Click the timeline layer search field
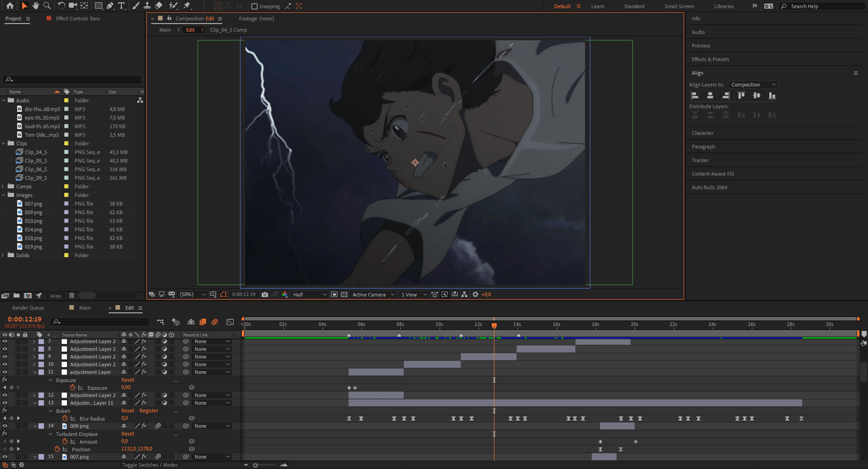 (x=100, y=322)
